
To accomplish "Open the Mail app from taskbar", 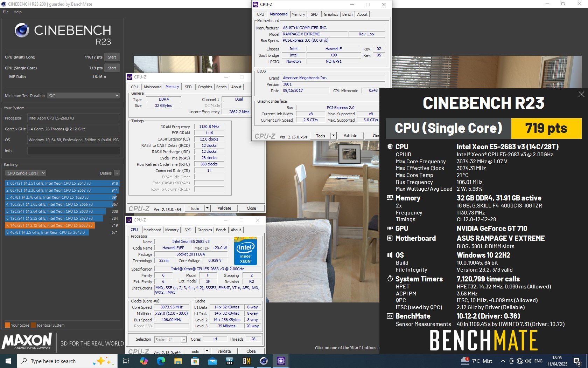I will 212,361.
